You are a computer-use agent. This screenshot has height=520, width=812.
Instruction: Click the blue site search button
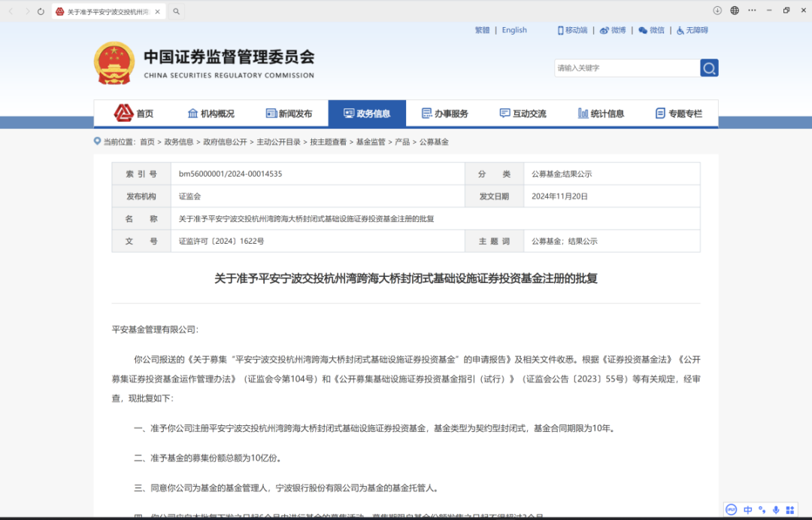[709, 68]
